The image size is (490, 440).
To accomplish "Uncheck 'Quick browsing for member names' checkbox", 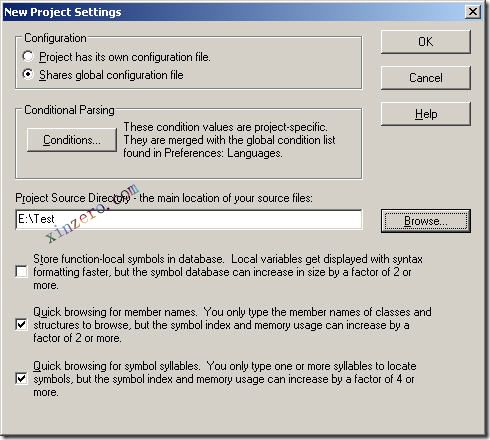I will pyautogui.click(x=22, y=324).
